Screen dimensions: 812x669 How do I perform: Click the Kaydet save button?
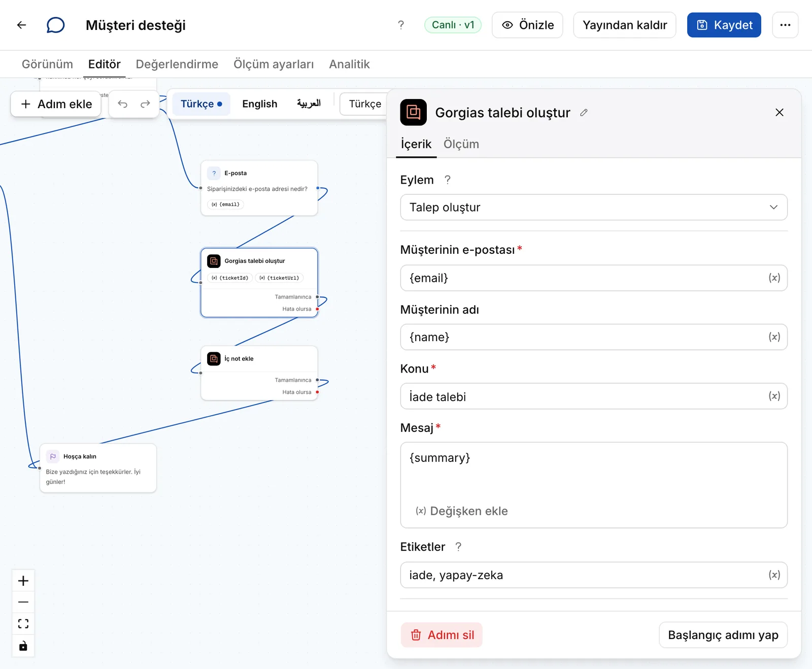tap(724, 25)
